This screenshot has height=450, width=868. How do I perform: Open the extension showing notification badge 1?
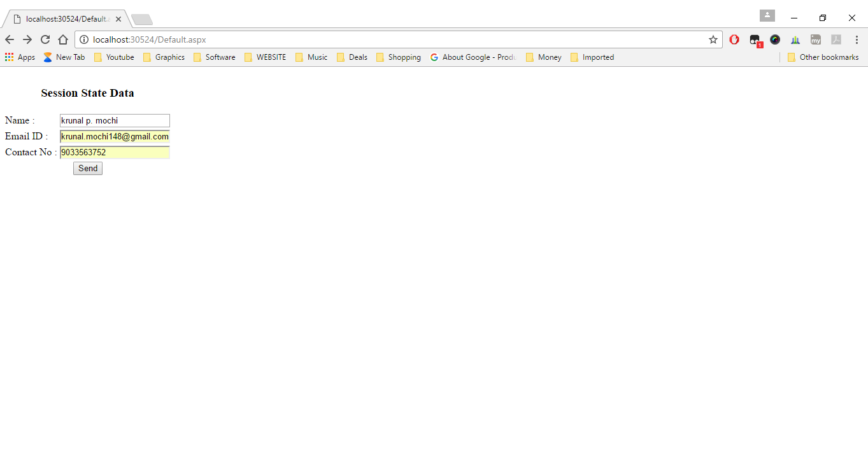pyautogui.click(x=755, y=39)
